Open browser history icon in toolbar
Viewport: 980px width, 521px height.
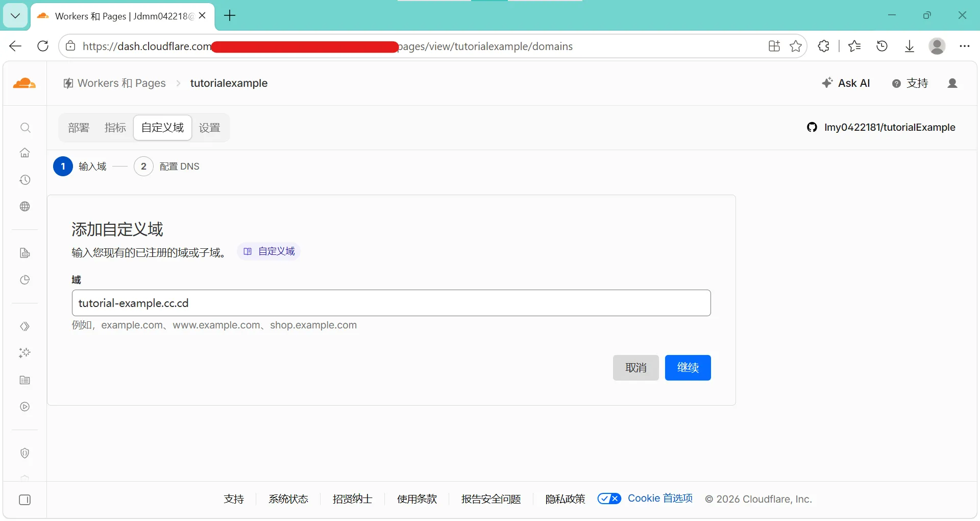click(882, 46)
